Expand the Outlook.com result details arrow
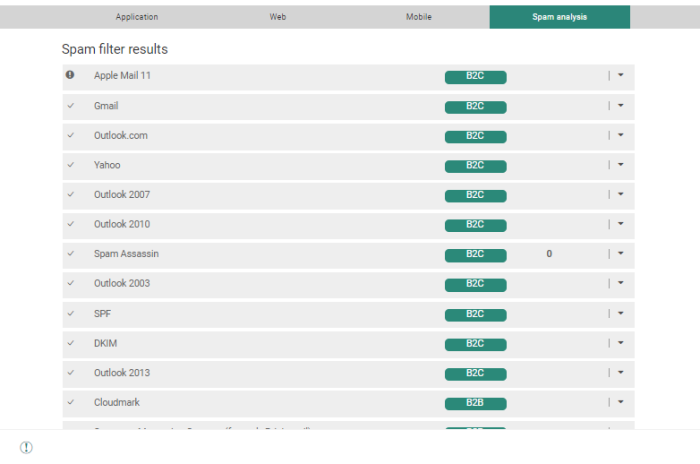The height and width of the screenshot is (464, 700). tap(620, 135)
